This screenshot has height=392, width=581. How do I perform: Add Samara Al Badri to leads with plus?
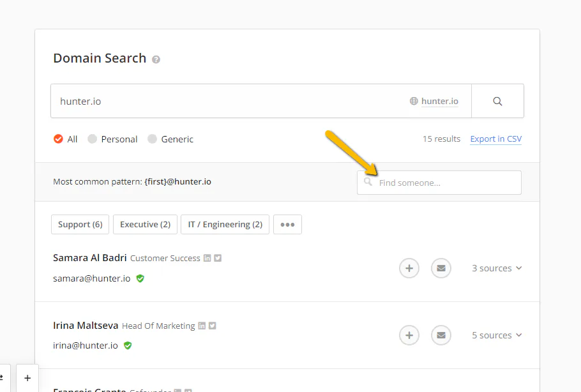[409, 268]
